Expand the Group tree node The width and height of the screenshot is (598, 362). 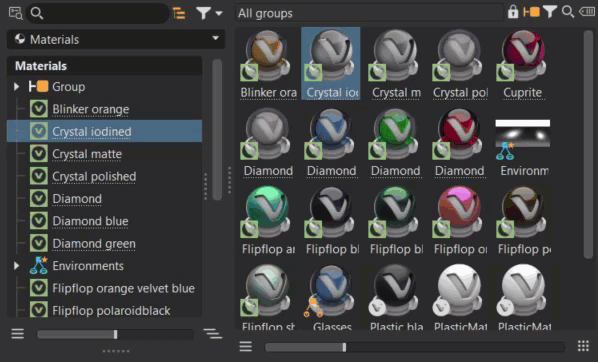(x=16, y=87)
